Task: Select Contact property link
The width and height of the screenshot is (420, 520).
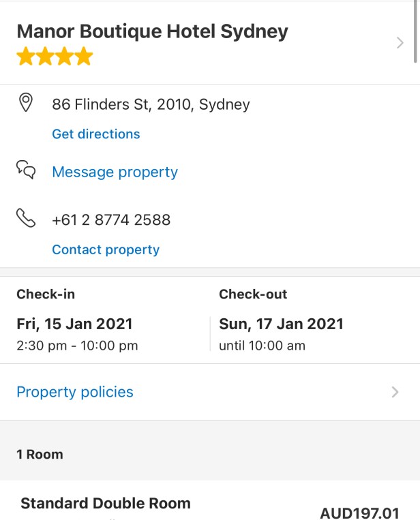Action: 106,250
